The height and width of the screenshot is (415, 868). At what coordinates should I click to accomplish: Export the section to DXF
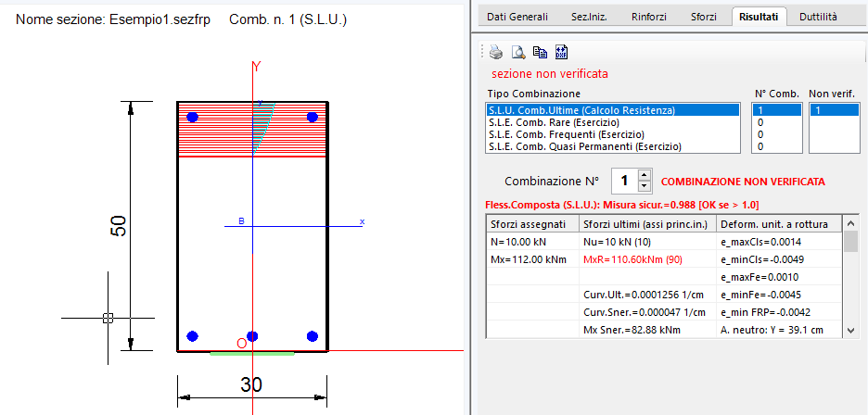tap(561, 52)
